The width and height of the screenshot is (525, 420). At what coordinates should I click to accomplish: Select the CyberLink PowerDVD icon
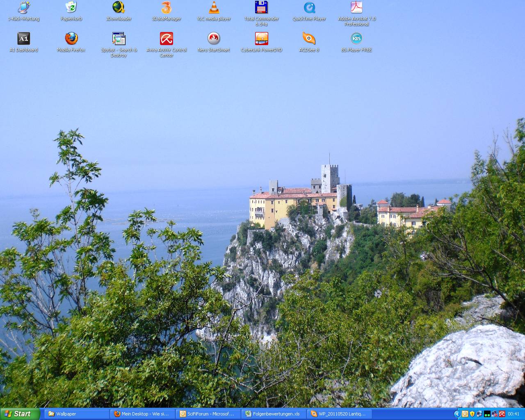click(261, 39)
